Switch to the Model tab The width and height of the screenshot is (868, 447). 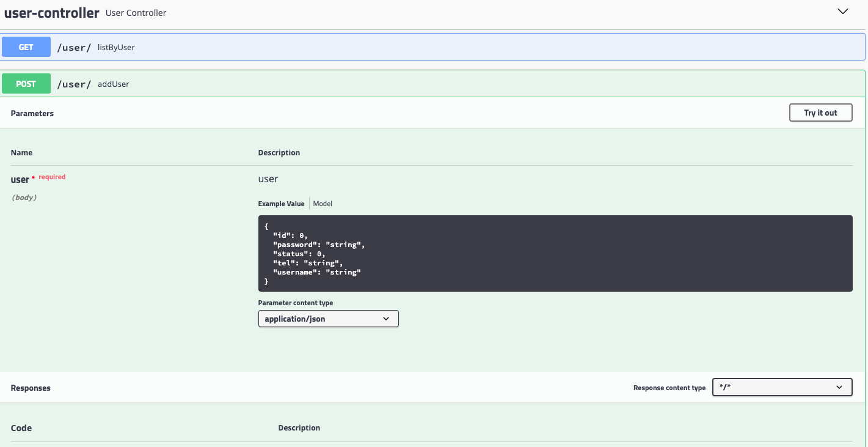tap(323, 204)
